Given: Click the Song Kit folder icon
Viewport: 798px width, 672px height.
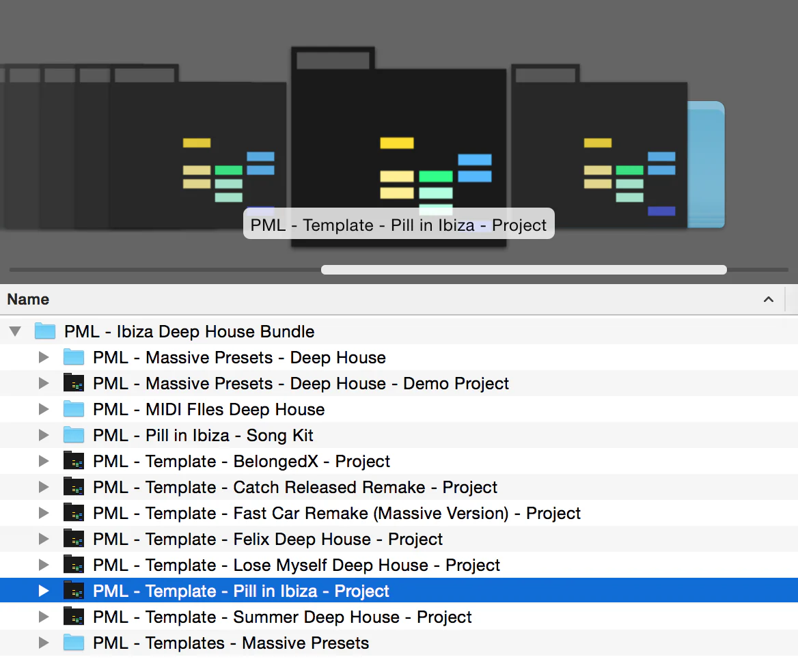Looking at the screenshot, I should (74, 435).
